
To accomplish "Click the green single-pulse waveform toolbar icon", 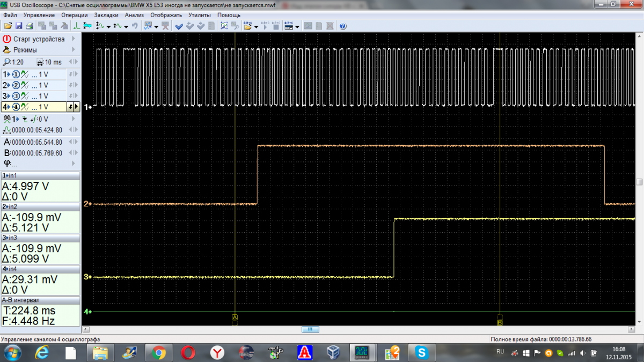I will pos(77,26).
